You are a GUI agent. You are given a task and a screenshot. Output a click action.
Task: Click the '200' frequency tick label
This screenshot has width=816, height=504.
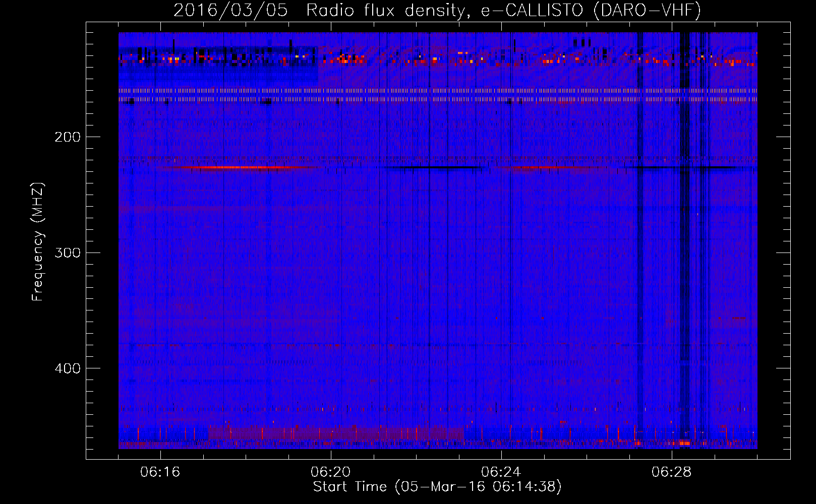(68, 137)
